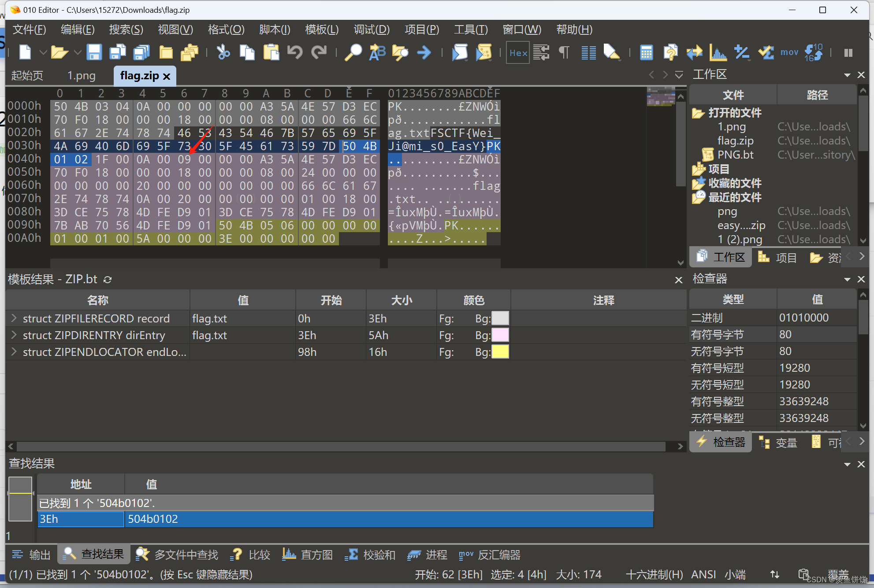Viewport: 874px width, 588px height.
Task: Click the Save file floppy icon
Action: (x=94, y=52)
